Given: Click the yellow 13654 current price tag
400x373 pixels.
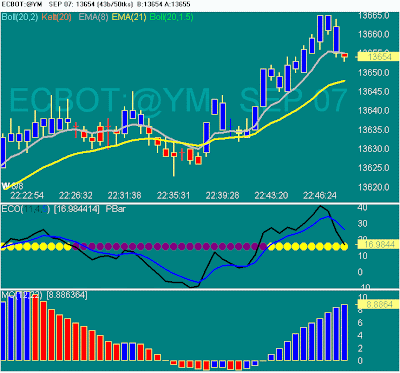Looking at the screenshot, I should pos(378,57).
